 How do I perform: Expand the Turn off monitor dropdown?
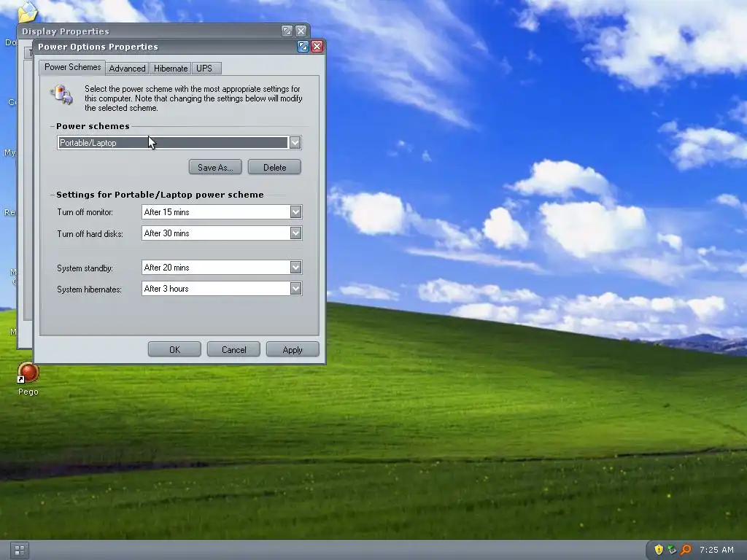click(x=296, y=212)
